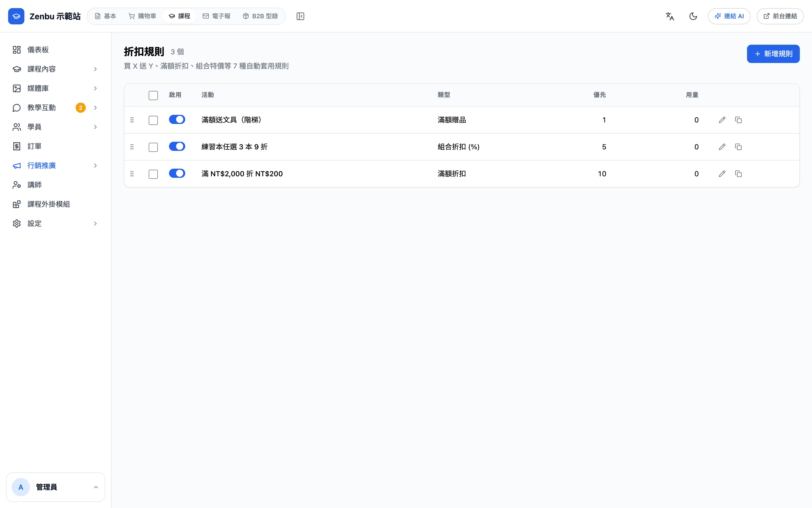Open the 前台連結 link
This screenshot has height=508, width=812.
[x=780, y=16]
